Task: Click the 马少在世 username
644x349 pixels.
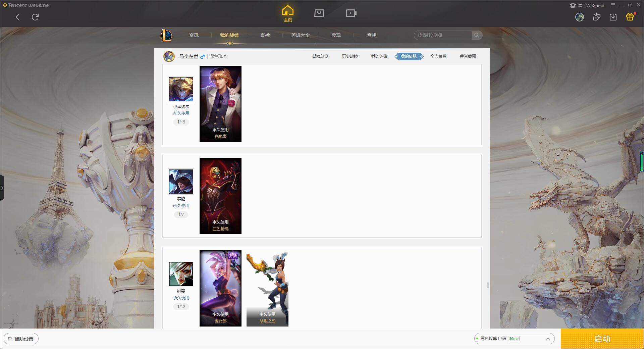Action: pos(189,56)
